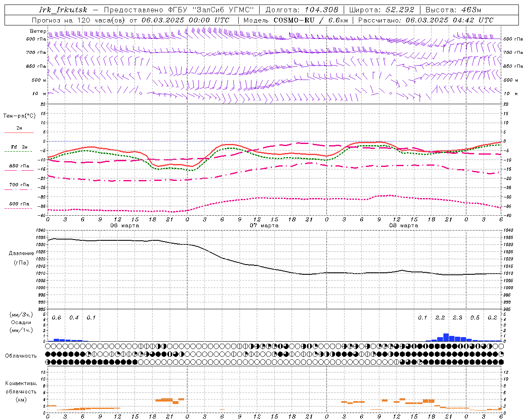
Task: Click the (мм/3ч.) precipitation unit label
Action: [x=21, y=315]
